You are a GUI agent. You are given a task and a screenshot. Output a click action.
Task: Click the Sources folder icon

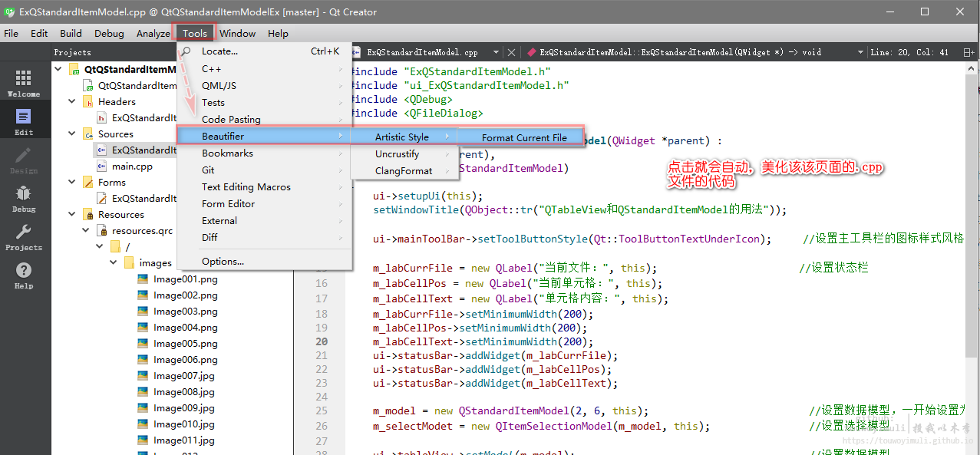(87, 134)
